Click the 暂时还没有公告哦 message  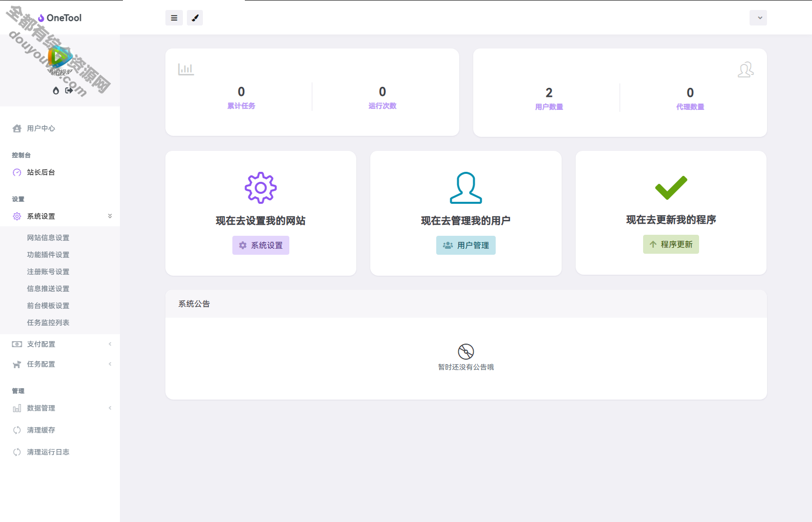click(x=466, y=367)
